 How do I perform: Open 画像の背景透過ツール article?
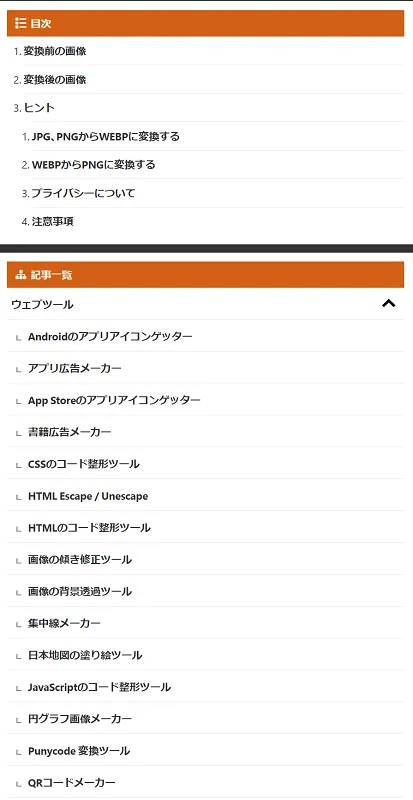pyautogui.click(x=80, y=591)
